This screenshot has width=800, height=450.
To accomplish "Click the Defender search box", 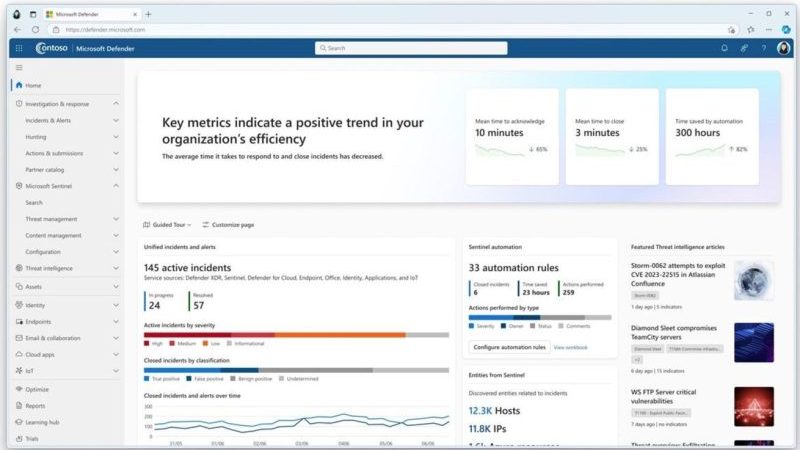I will point(411,48).
